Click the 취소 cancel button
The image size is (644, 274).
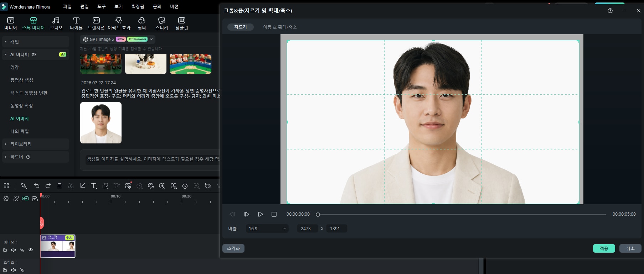click(630, 248)
